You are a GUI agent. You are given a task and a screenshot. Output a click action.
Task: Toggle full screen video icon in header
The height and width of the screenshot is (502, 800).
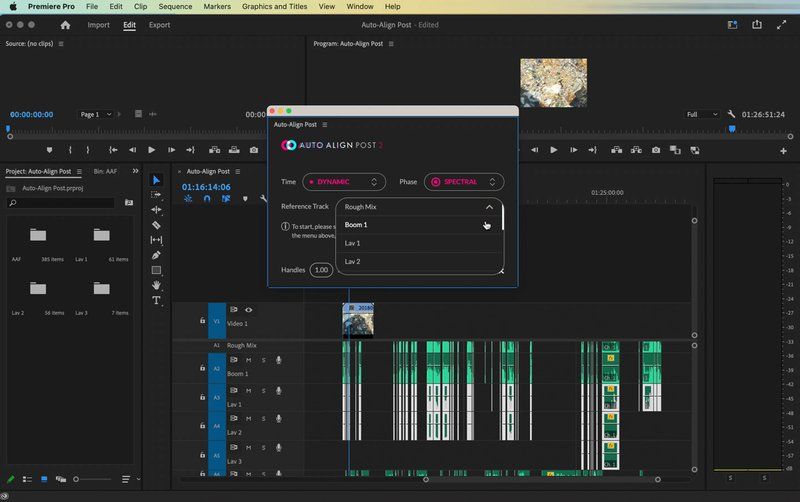click(x=781, y=24)
